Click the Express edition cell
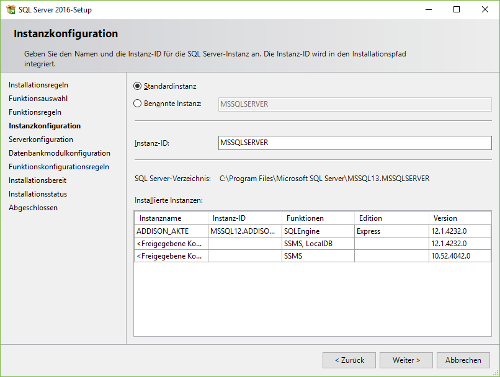This screenshot has width=500, height=377. 391,231
